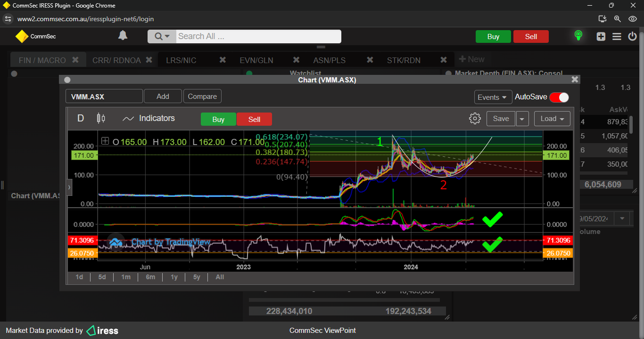Open the notifications bell

click(x=123, y=36)
